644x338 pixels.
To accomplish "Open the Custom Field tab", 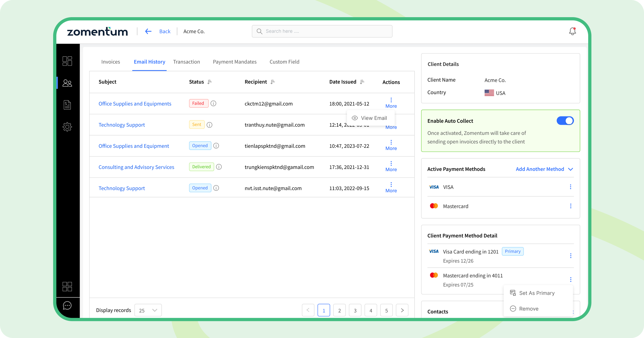I will coord(284,62).
